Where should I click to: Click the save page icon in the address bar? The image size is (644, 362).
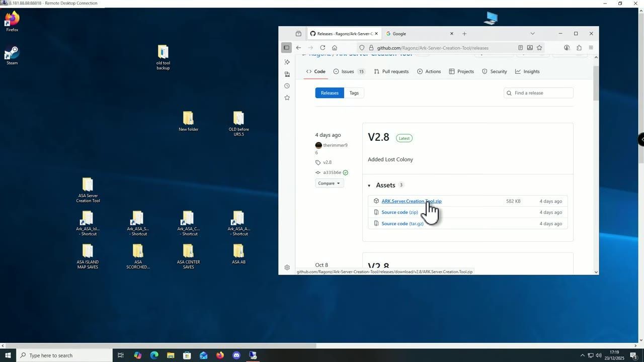[x=530, y=48]
